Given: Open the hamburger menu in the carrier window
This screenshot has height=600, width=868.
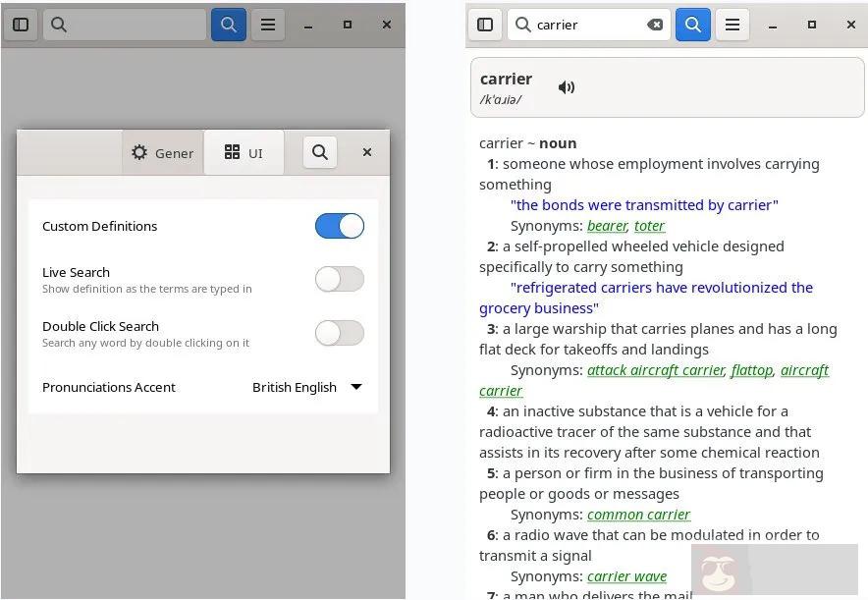Looking at the screenshot, I should 732,25.
